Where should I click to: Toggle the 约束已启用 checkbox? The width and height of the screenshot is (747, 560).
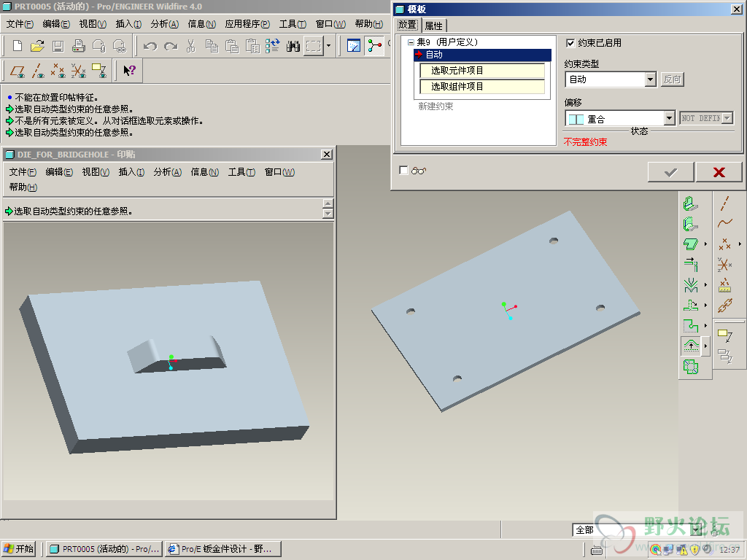570,43
